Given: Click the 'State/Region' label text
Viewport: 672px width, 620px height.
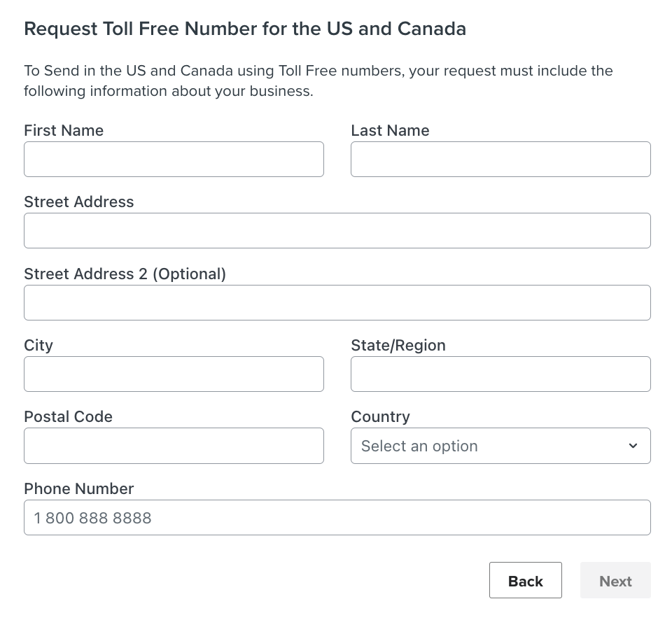Looking at the screenshot, I should tap(398, 346).
